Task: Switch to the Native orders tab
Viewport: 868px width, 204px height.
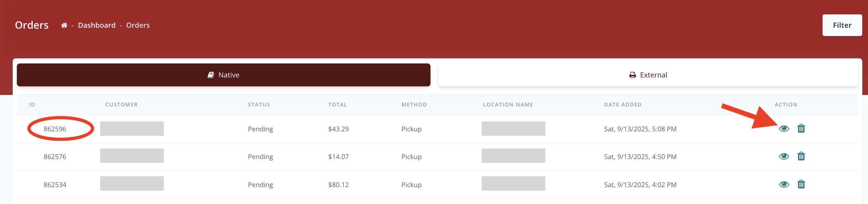Action: 224,75
